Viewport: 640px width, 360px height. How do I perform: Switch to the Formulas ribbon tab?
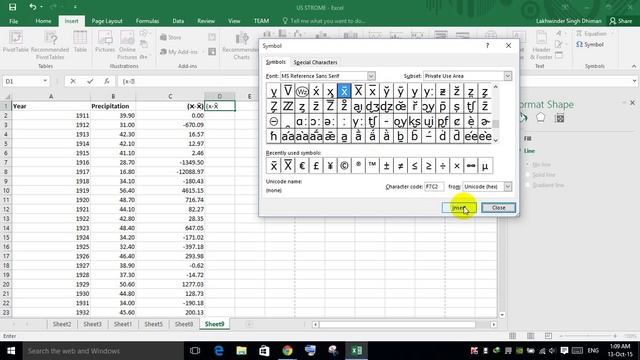coord(147,21)
